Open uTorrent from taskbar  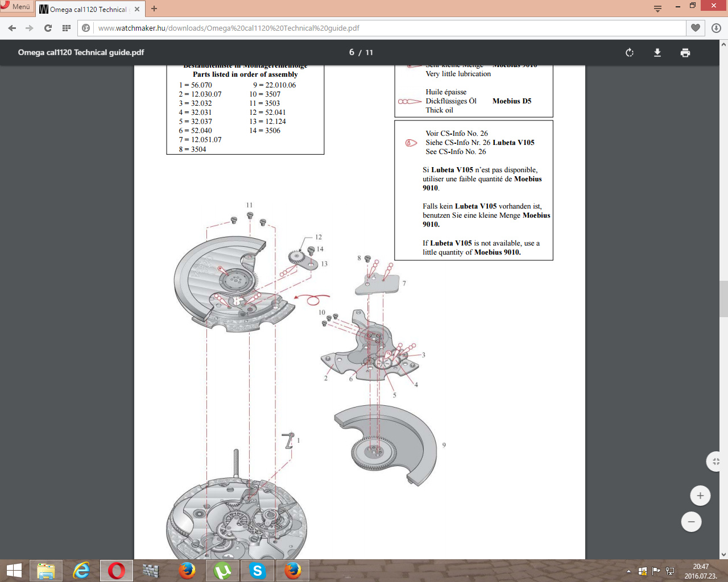click(222, 571)
